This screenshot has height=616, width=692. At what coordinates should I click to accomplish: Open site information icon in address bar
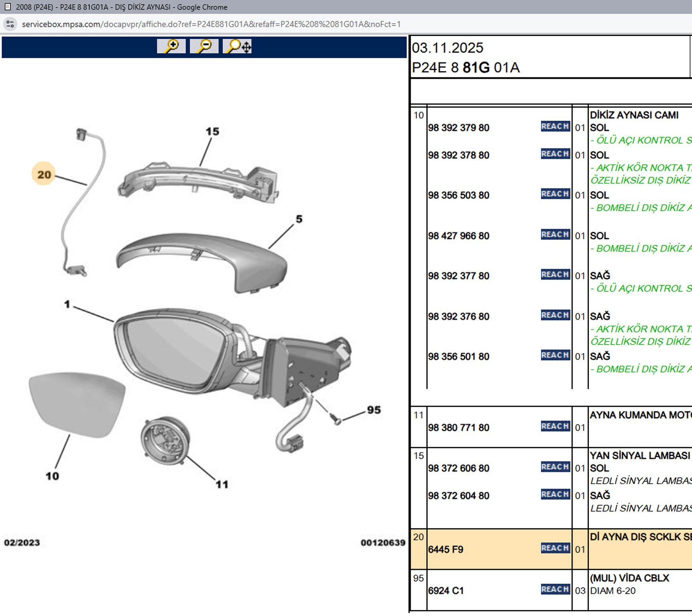pos(10,24)
